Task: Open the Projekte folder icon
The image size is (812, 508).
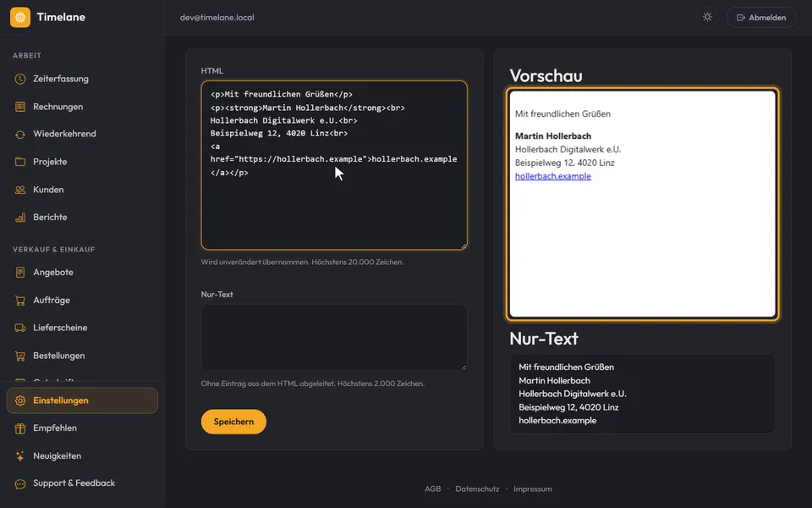Action: (x=20, y=162)
